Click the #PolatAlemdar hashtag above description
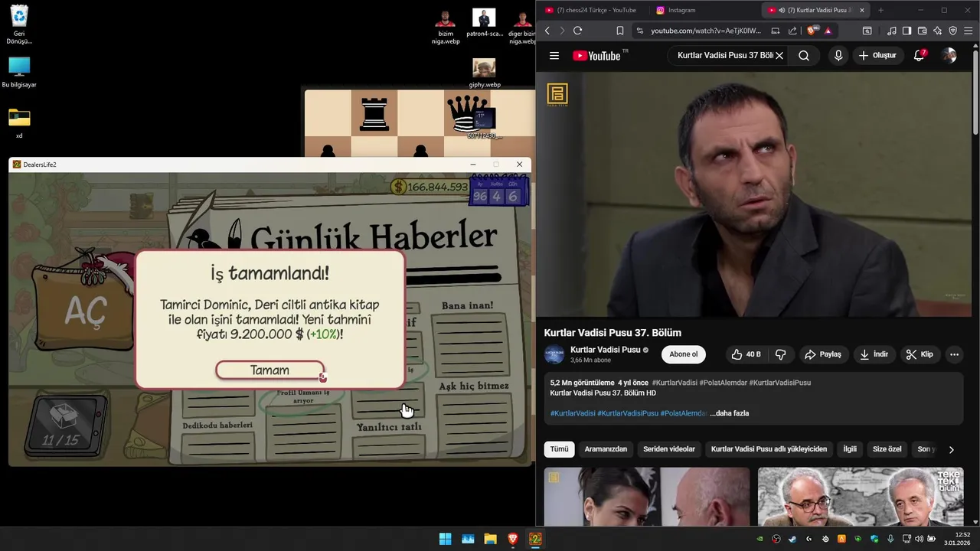The image size is (980, 551). 722,383
